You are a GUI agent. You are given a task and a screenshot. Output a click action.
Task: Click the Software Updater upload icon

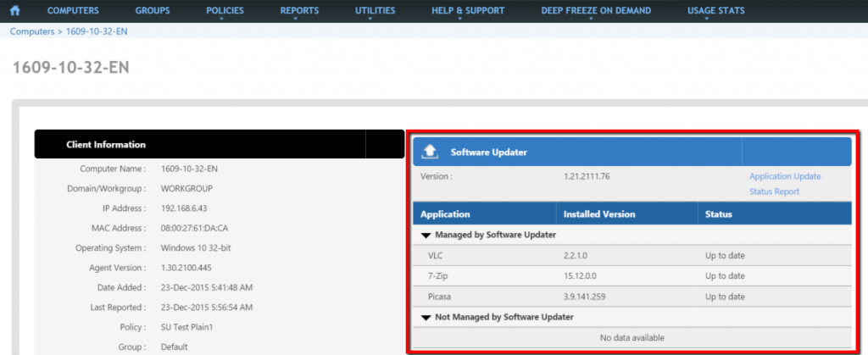coord(430,152)
